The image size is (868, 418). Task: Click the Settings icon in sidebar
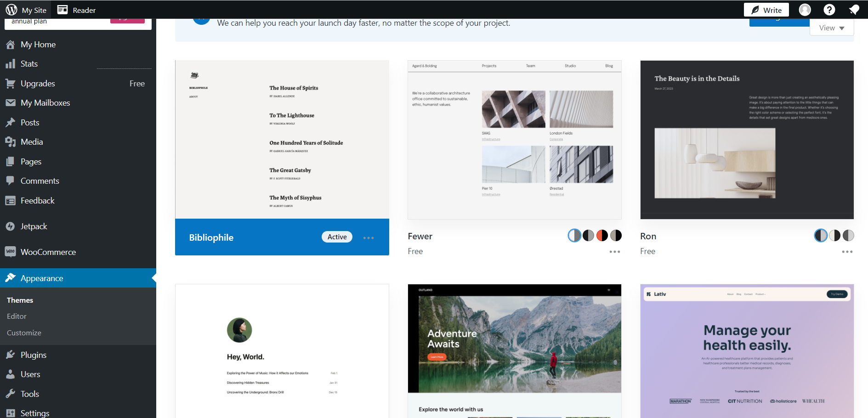[x=10, y=413]
